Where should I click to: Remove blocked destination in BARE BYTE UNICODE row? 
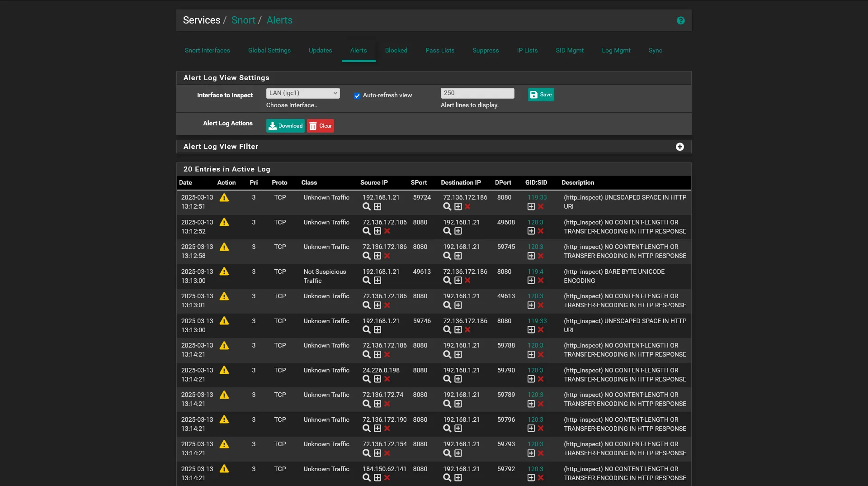(x=467, y=281)
